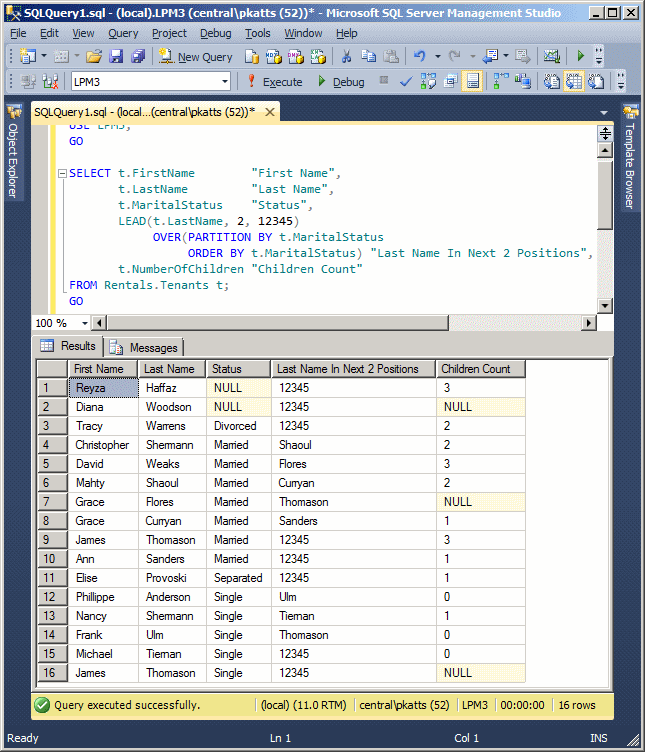Click the Status column header
The width and height of the screenshot is (645, 752).
[238, 369]
